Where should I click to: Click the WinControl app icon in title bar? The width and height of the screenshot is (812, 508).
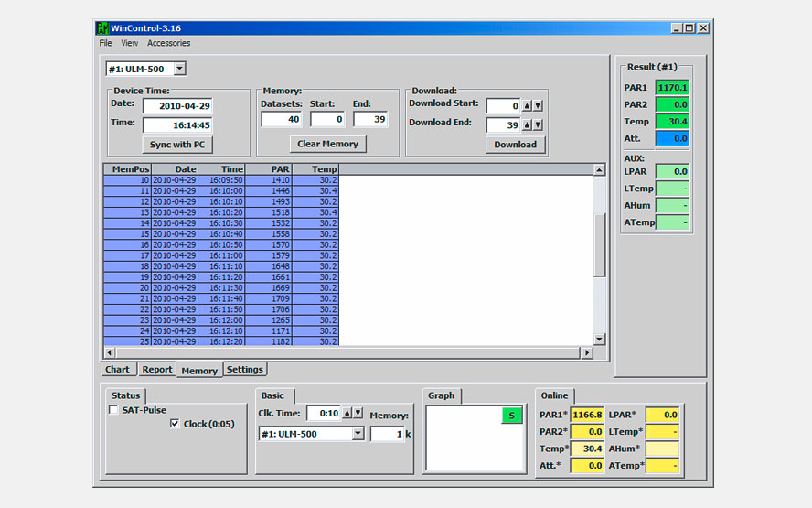pos(102,28)
